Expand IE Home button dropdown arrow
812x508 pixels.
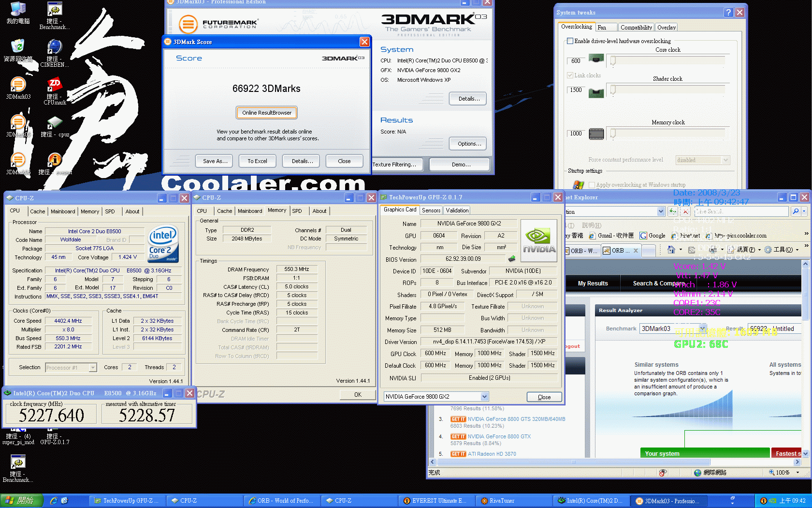[x=681, y=250]
